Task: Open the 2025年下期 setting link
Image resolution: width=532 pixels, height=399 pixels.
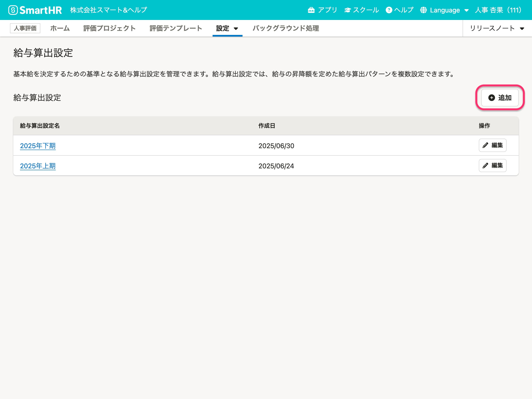Action: pyautogui.click(x=38, y=146)
